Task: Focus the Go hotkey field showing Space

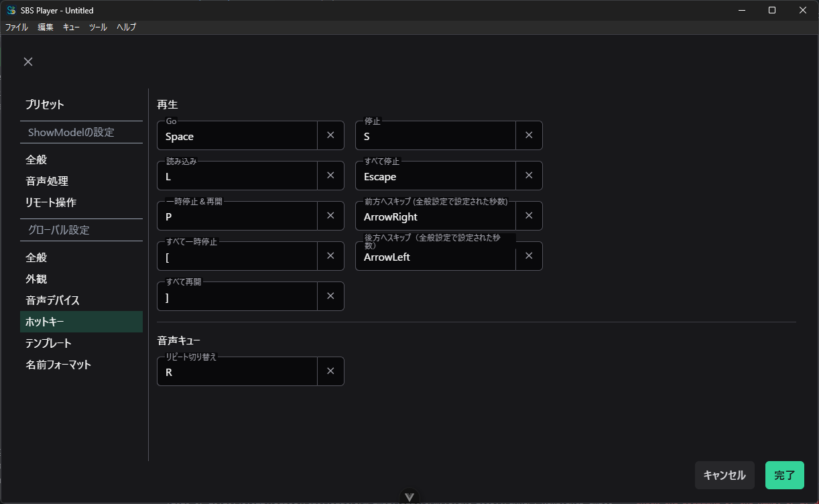Action: coord(237,135)
